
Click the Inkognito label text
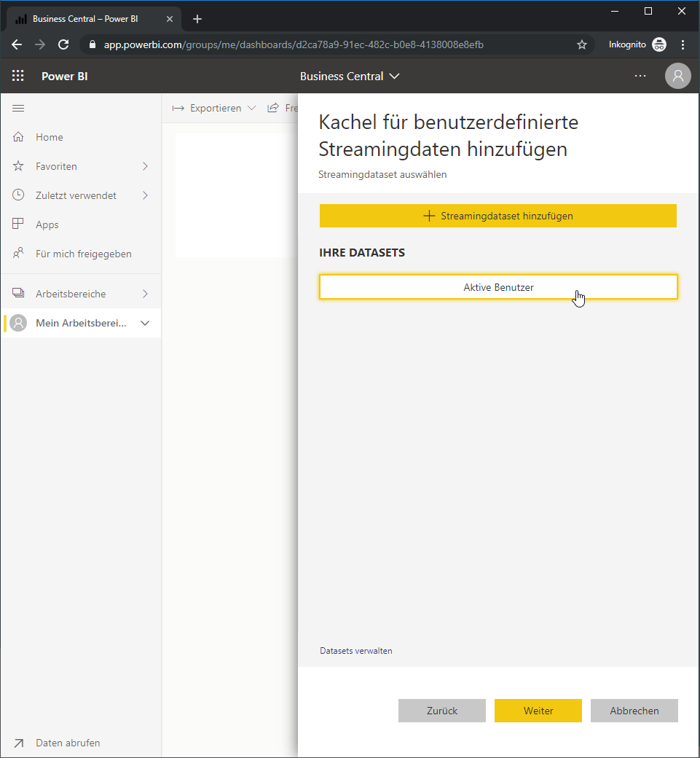tap(627, 44)
